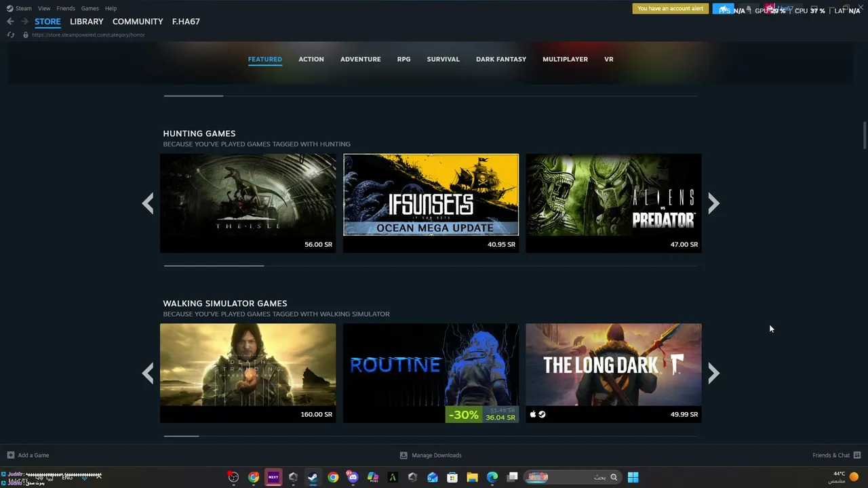Open Microsoft 365 from the taskbar

pos(373,477)
